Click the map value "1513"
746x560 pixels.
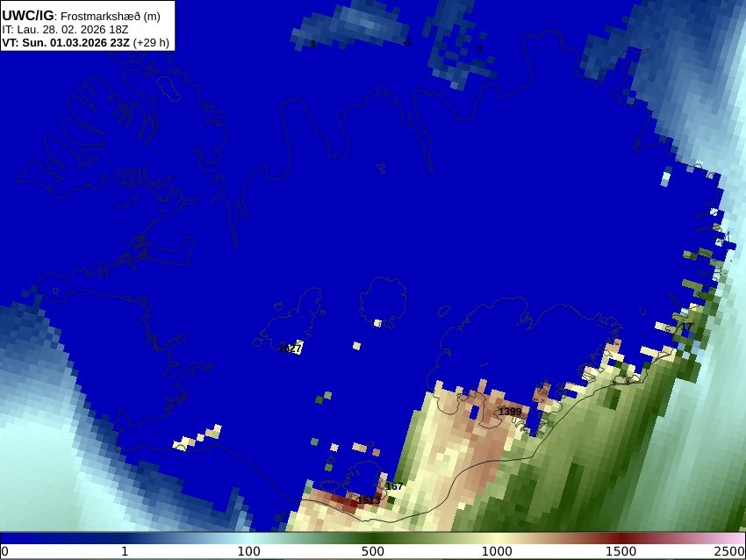click(x=369, y=500)
